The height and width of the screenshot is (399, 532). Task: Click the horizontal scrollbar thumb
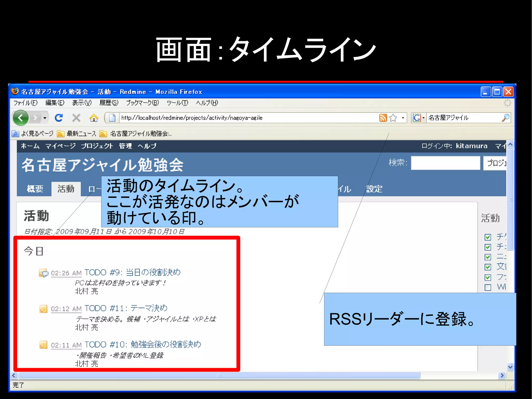219,376
